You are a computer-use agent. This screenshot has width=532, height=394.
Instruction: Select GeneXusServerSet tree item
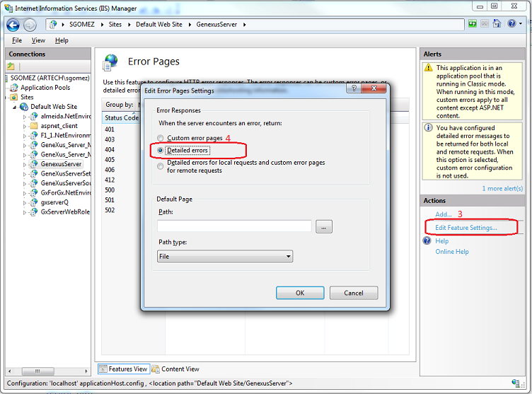coord(66,174)
